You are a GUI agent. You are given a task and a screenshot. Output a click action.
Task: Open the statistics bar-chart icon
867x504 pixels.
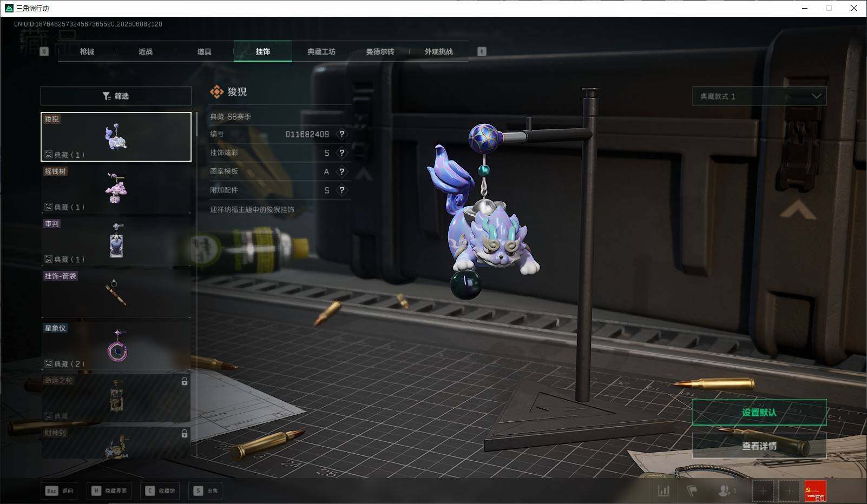pyautogui.click(x=664, y=490)
